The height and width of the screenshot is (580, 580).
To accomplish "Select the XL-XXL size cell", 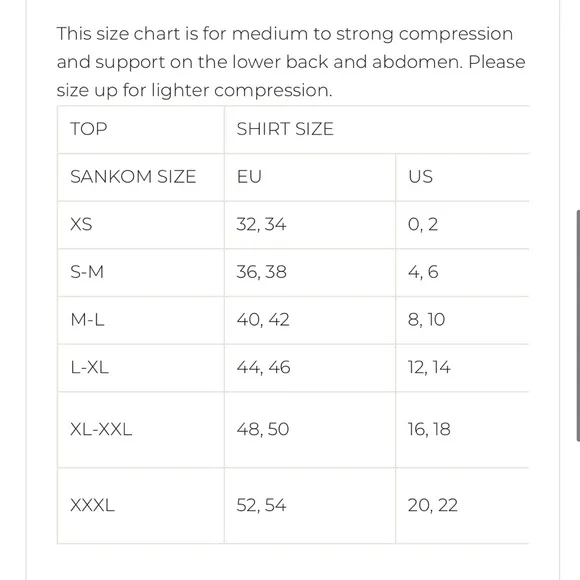I will [x=141, y=430].
